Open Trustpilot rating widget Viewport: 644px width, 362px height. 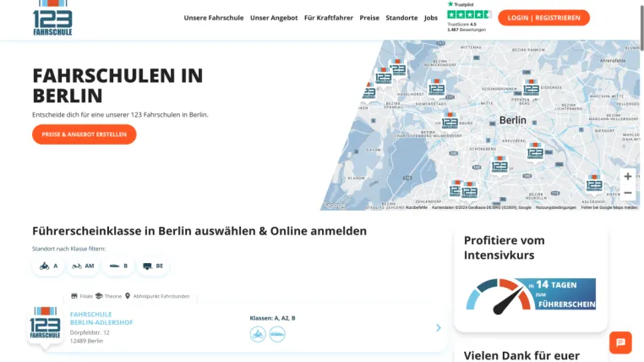pos(468,17)
